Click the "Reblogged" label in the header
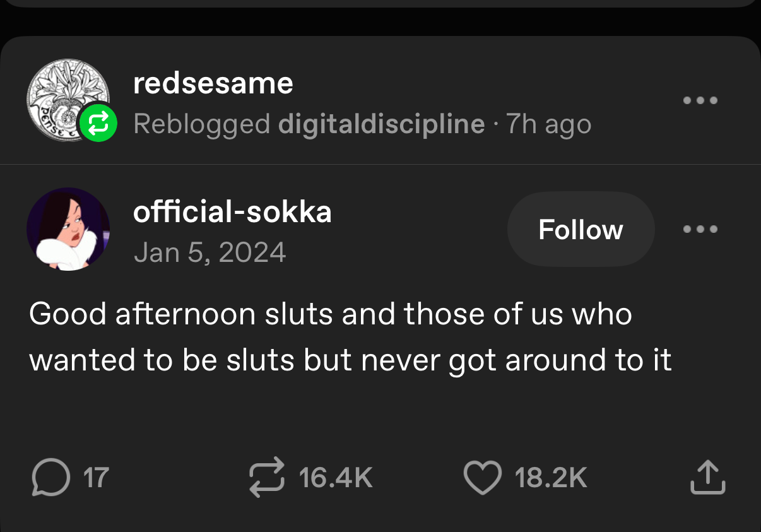Image resolution: width=761 pixels, height=532 pixels. coord(202,124)
